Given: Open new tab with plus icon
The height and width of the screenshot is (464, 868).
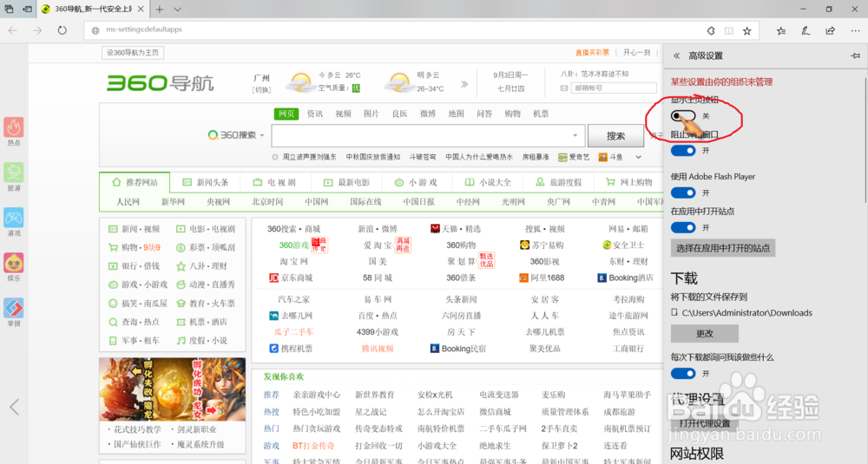Looking at the screenshot, I should pos(160,10).
